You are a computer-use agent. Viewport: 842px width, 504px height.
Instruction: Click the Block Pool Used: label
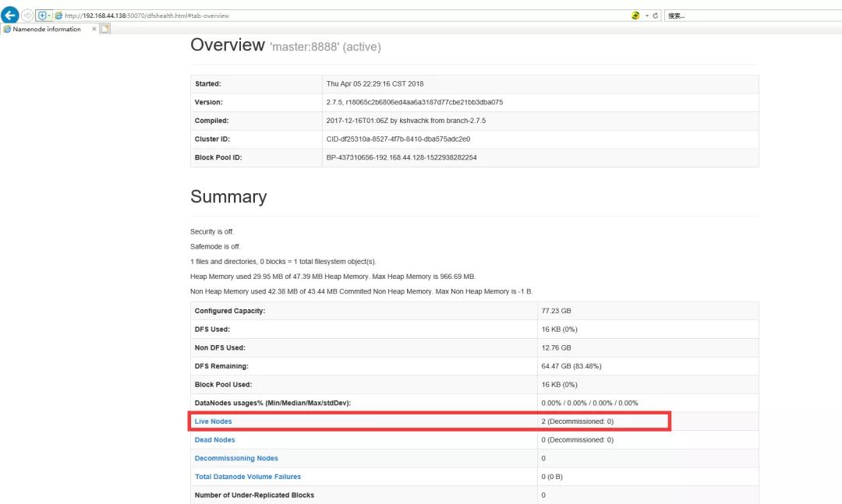tap(224, 384)
